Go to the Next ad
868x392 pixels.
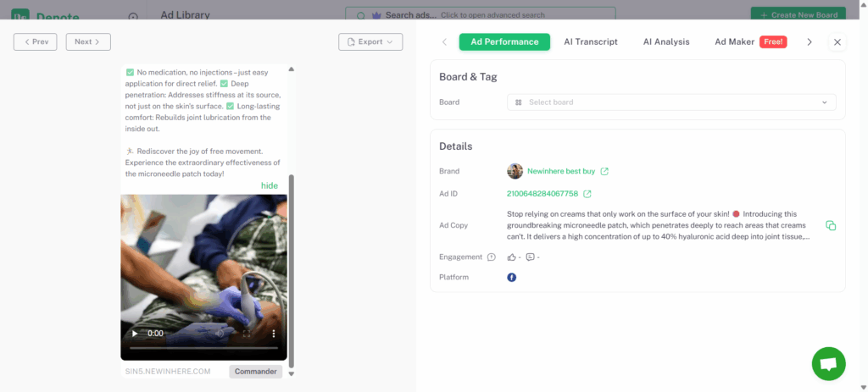(87, 41)
